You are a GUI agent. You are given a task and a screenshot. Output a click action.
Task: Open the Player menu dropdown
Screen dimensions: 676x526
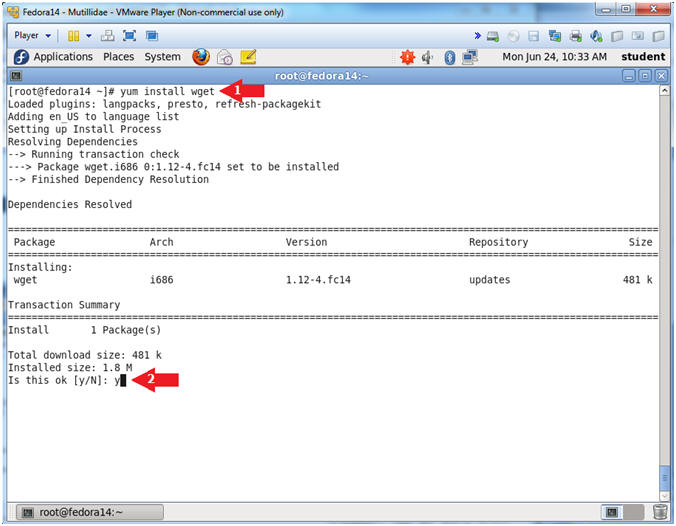[x=32, y=35]
